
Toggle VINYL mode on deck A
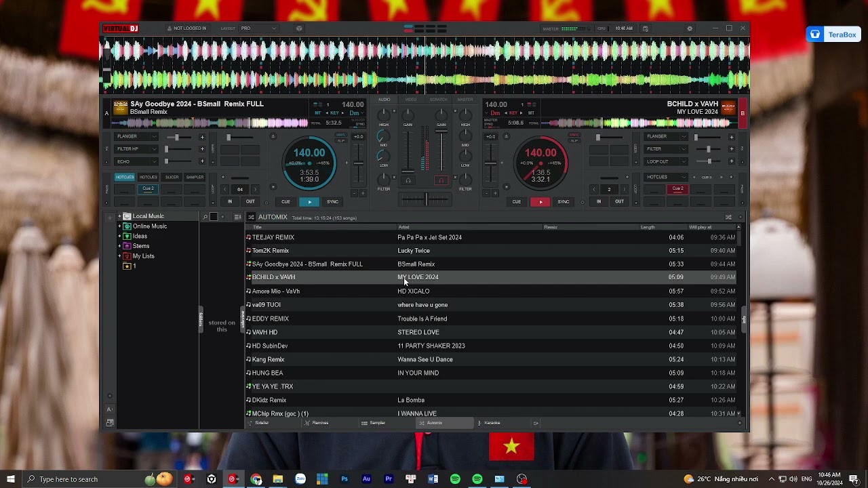(341, 135)
